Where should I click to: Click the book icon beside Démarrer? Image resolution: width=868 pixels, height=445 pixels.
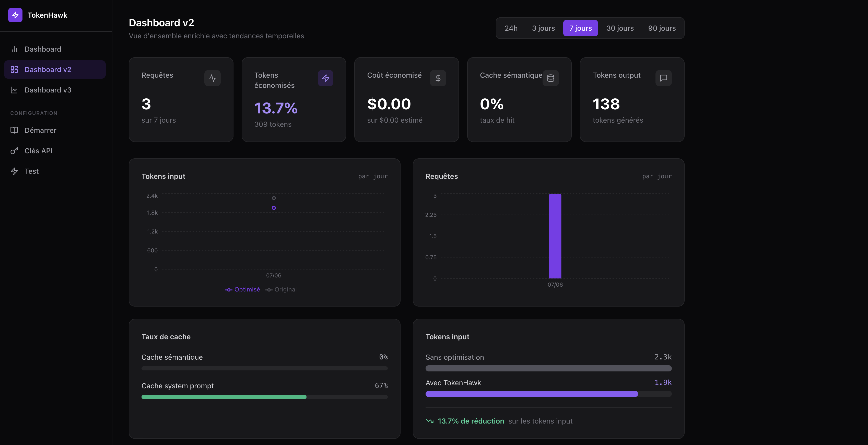click(x=14, y=130)
